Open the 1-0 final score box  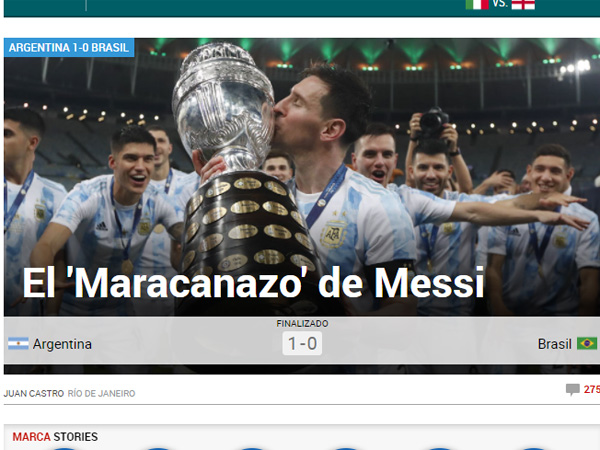(x=302, y=343)
